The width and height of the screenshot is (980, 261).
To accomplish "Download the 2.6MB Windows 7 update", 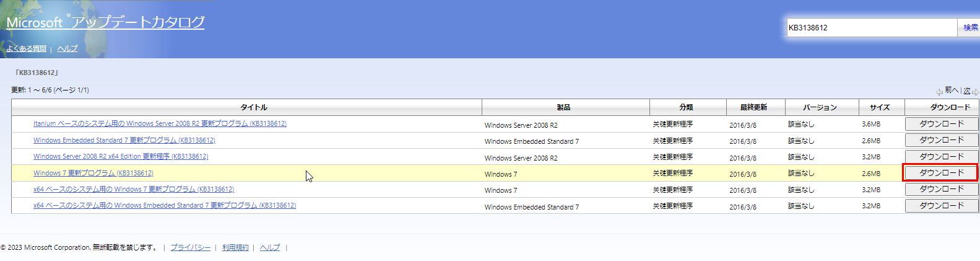I will (942, 173).
